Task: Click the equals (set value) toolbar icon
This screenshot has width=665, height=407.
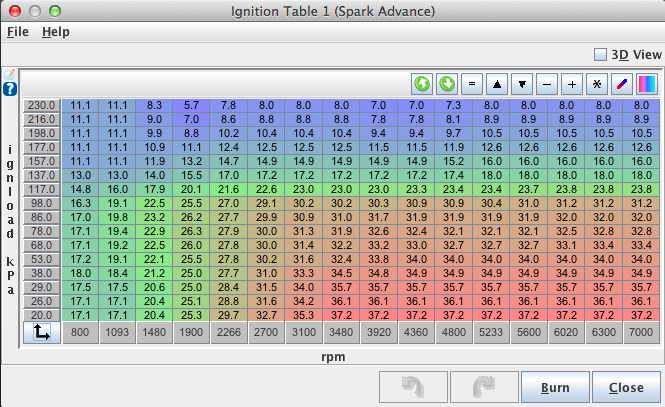Action: [472, 84]
